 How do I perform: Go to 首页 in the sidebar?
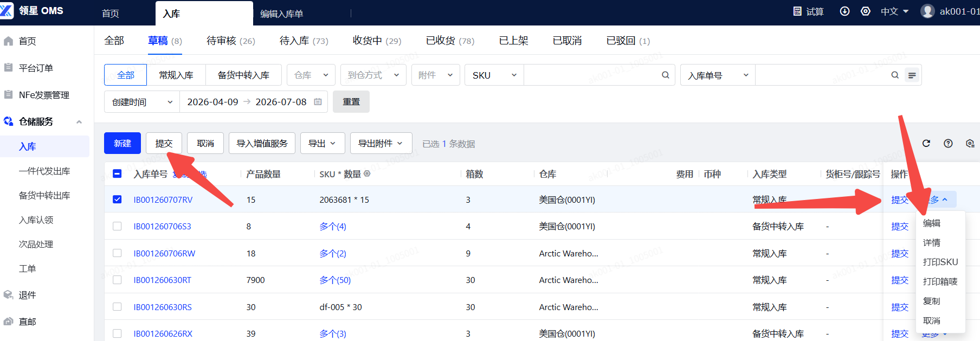click(x=27, y=41)
